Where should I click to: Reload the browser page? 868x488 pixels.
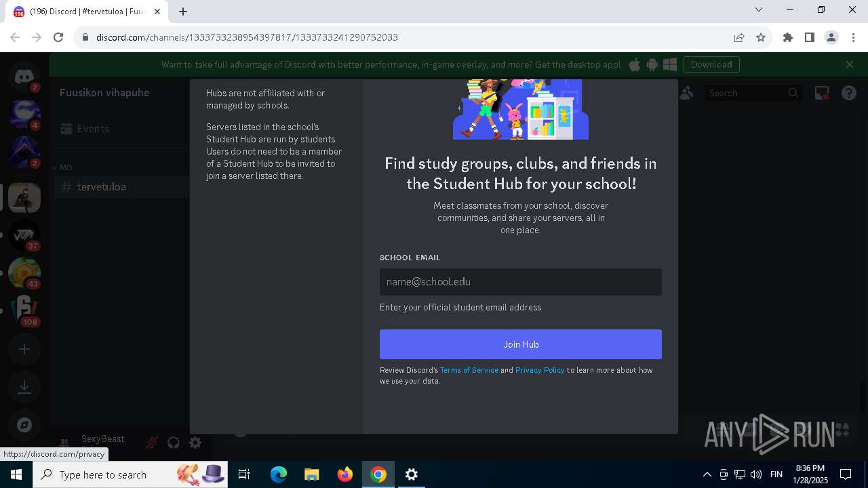pyautogui.click(x=58, y=37)
